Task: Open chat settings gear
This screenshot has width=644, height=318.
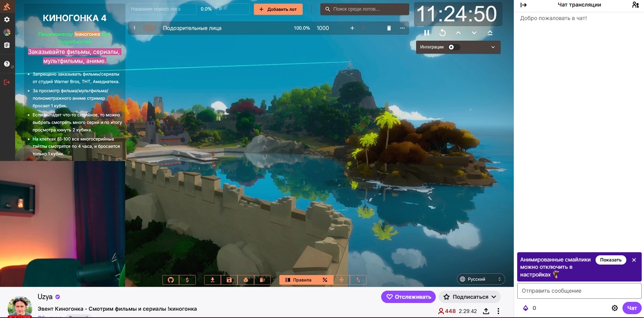Action: (615, 308)
